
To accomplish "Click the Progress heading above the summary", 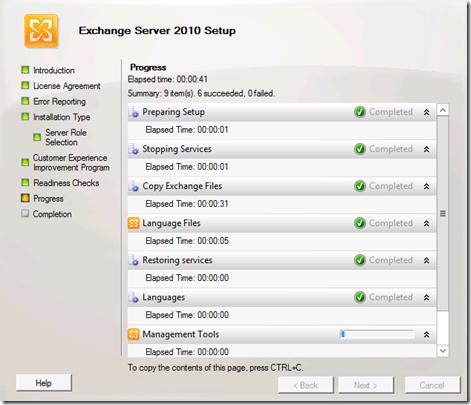I will coord(148,67).
